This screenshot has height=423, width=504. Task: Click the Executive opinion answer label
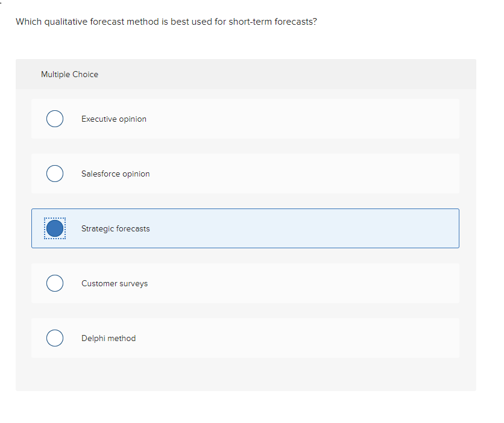113,119
